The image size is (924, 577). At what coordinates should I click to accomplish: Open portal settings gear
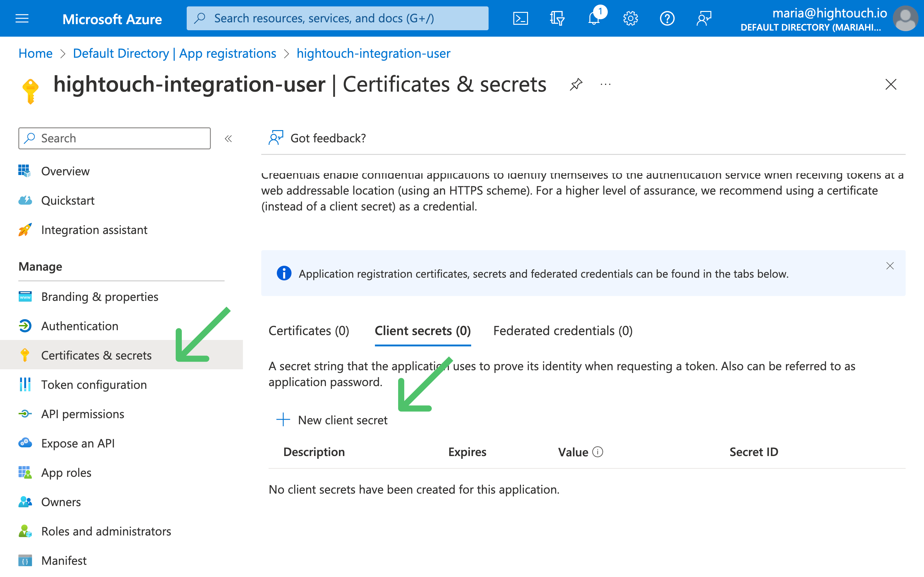630,18
